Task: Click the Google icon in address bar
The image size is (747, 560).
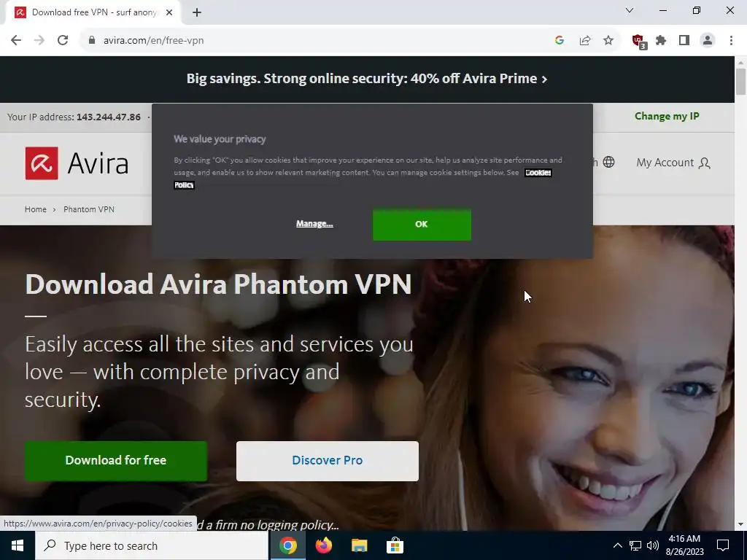Action: pos(560,41)
